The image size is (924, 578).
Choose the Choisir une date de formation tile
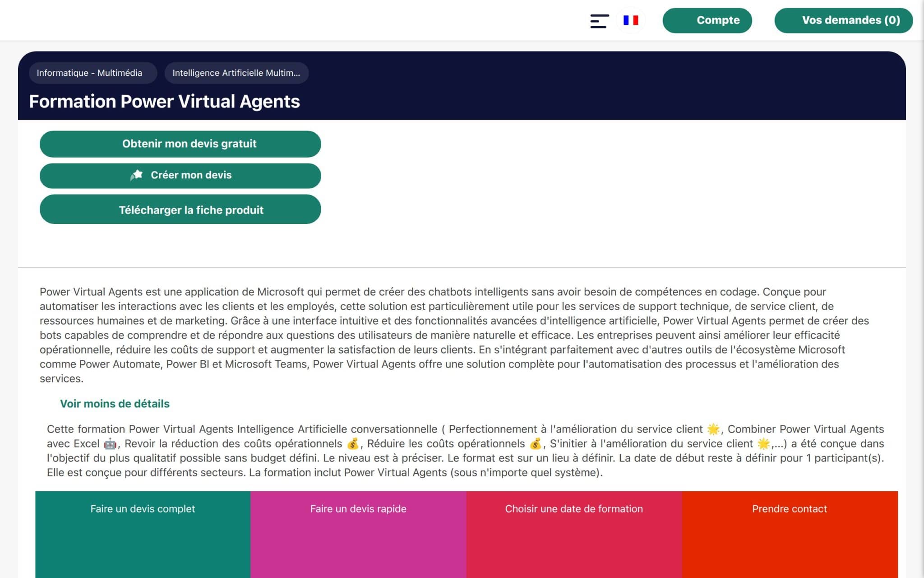click(x=574, y=535)
